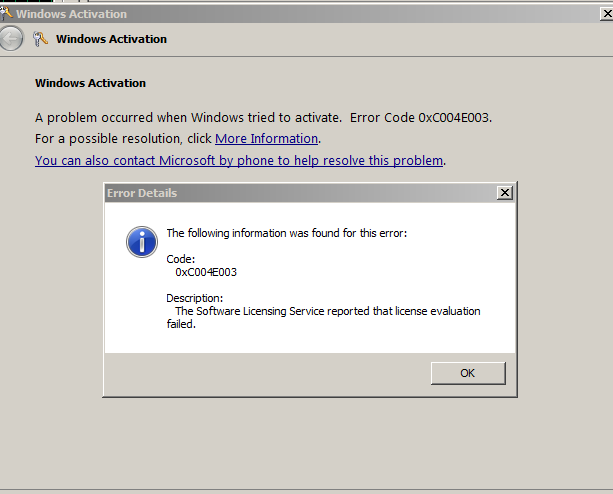Click the Windows Activation window title text
This screenshot has width=613, height=494.
coord(71,14)
